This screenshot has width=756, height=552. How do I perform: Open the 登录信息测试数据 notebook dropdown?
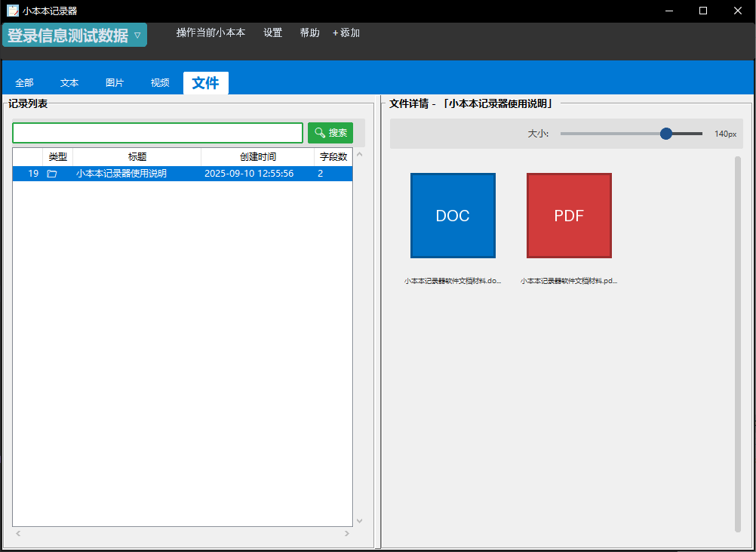[75, 35]
